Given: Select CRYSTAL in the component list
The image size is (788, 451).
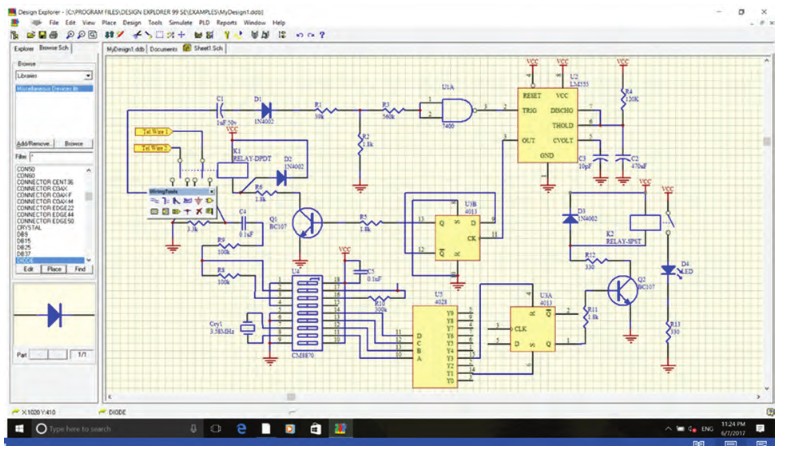Looking at the screenshot, I should (x=29, y=228).
